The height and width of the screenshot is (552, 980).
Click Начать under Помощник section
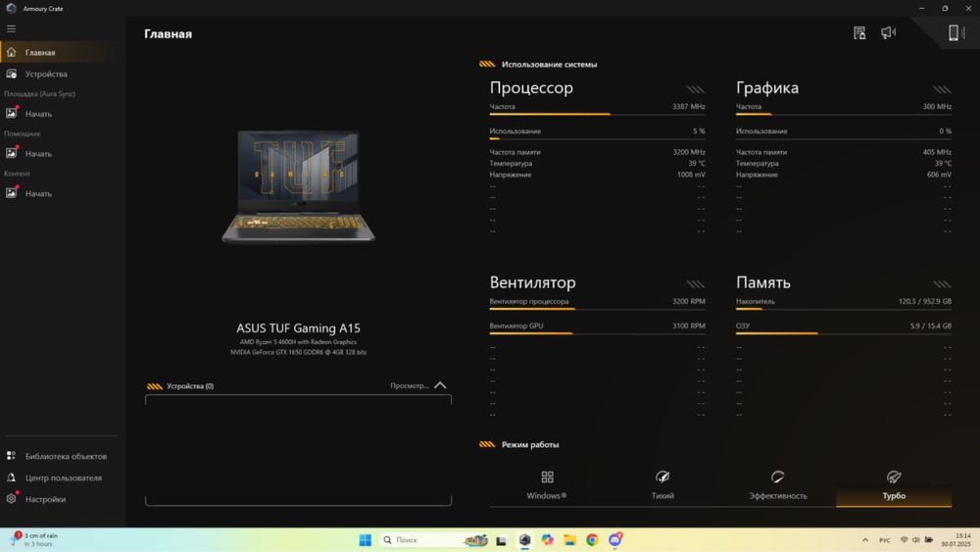(x=61, y=153)
